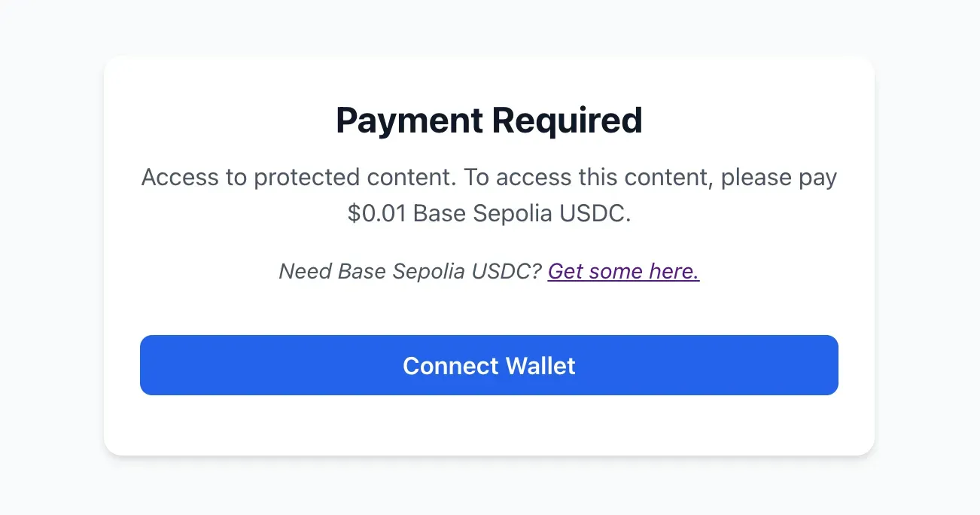Click the word "Payment" in the title
980x515 pixels.
(x=406, y=120)
